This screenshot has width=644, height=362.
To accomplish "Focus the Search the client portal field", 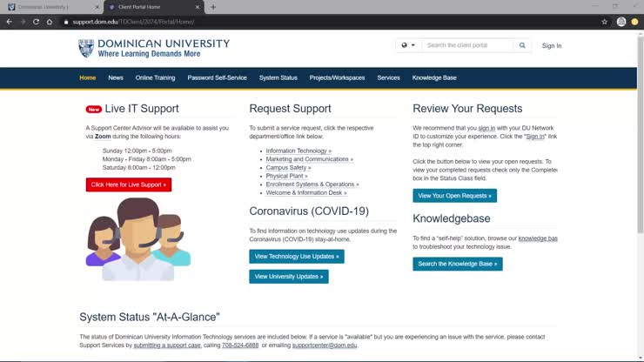I will click(467, 45).
